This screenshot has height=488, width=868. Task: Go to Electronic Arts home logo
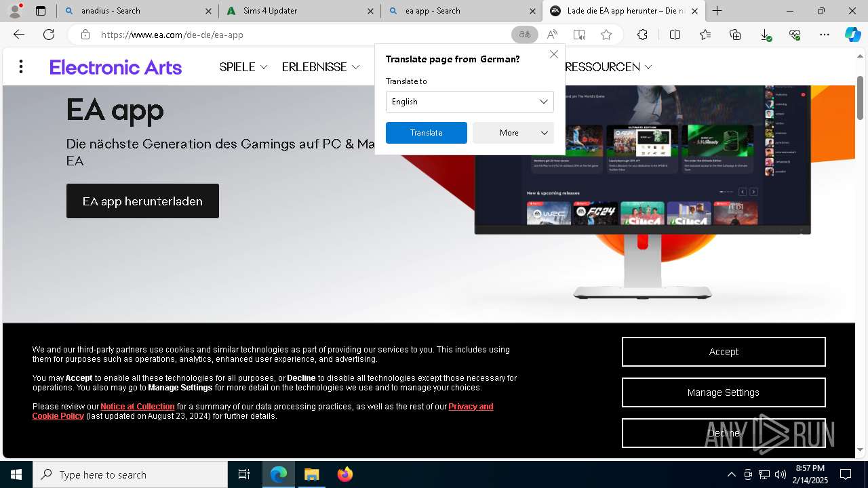pyautogui.click(x=116, y=67)
